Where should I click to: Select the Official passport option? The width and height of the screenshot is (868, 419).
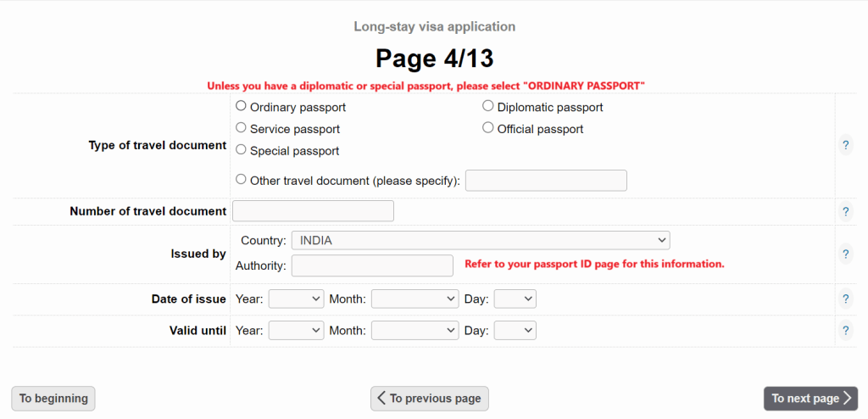click(x=488, y=128)
